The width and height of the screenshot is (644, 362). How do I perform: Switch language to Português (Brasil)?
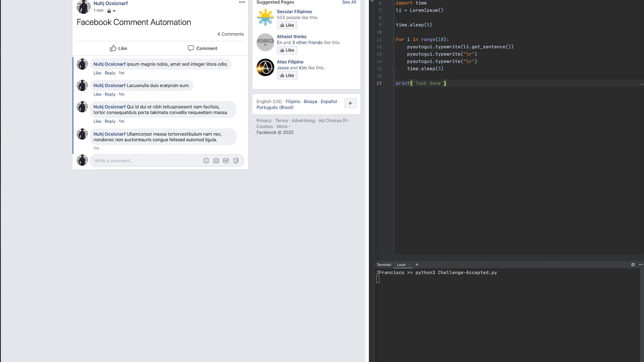[x=275, y=108]
